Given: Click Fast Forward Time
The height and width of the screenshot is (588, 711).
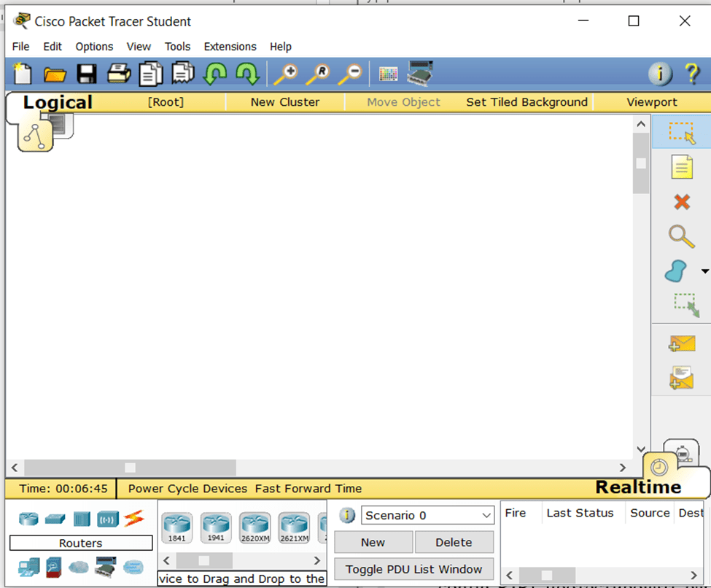Looking at the screenshot, I should tap(308, 489).
